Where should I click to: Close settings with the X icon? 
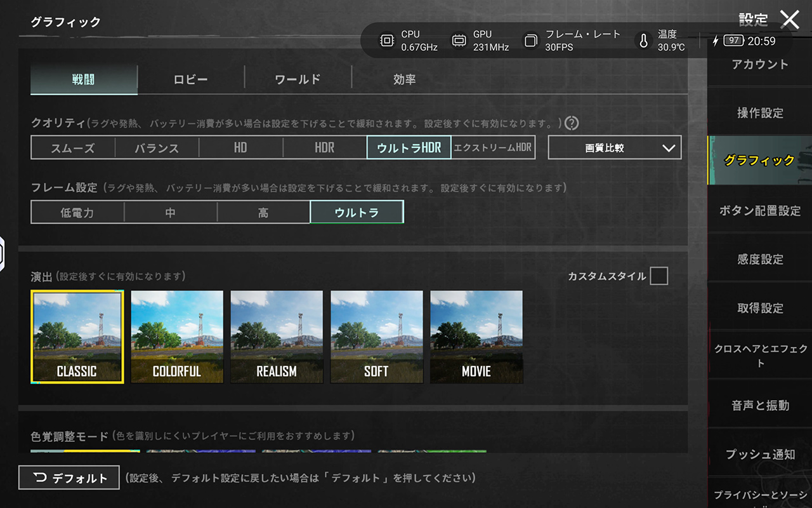pyautogui.click(x=790, y=20)
